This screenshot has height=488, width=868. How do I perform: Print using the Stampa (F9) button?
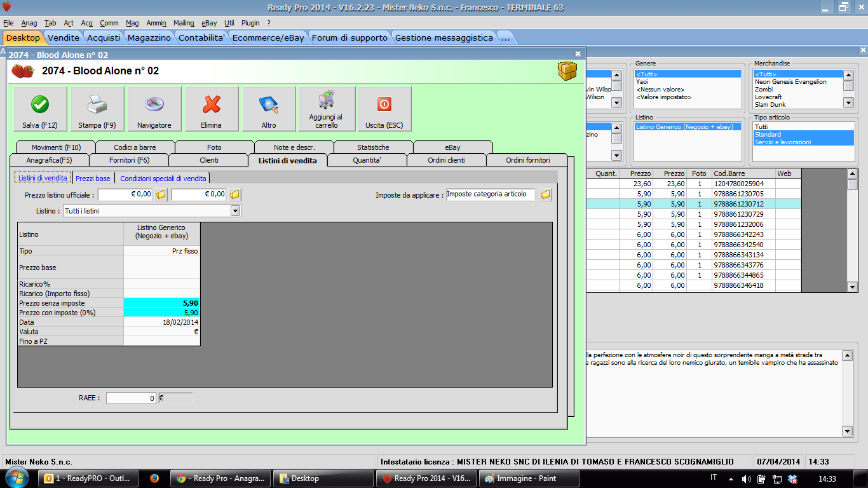(97, 109)
